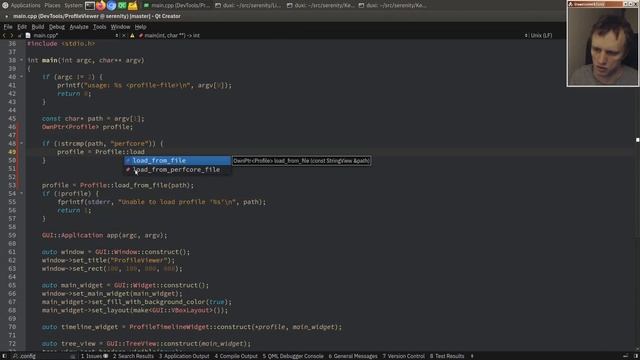Open the 7 Version Control pane
640x360 pixels.
click(403, 356)
